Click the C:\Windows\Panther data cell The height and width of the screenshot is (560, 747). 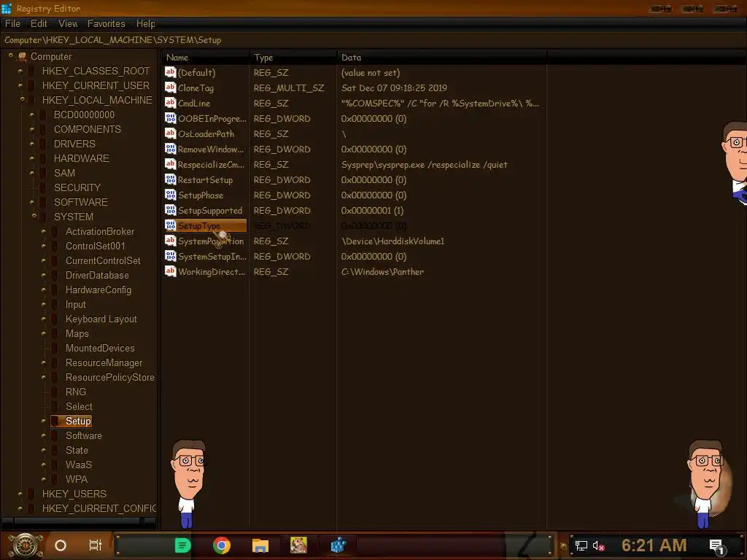[x=382, y=272]
